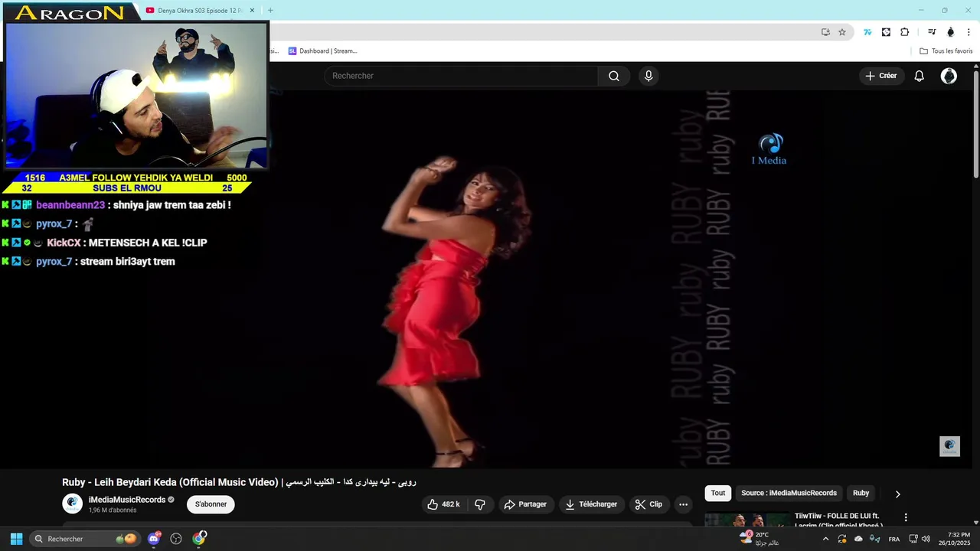Image resolution: width=980 pixels, height=551 pixels.
Task: Click the microphone and location tray icon
Action: 875,539
